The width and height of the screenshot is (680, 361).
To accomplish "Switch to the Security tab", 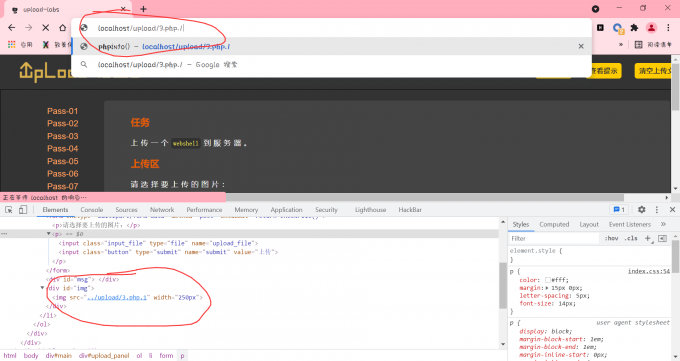I will pos(326,210).
